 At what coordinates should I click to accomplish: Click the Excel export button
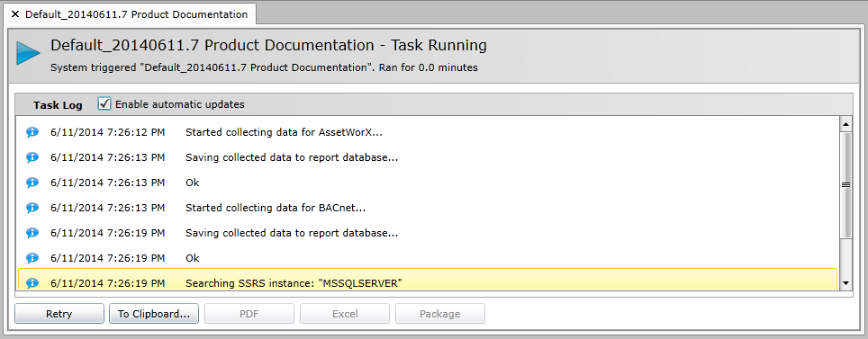[x=344, y=314]
